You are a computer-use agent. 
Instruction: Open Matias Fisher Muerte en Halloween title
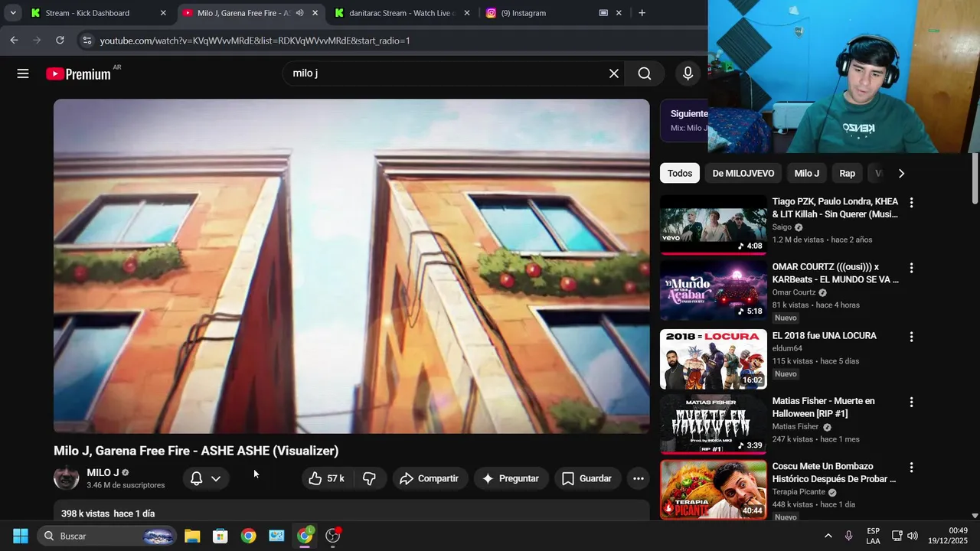coord(823,407)
